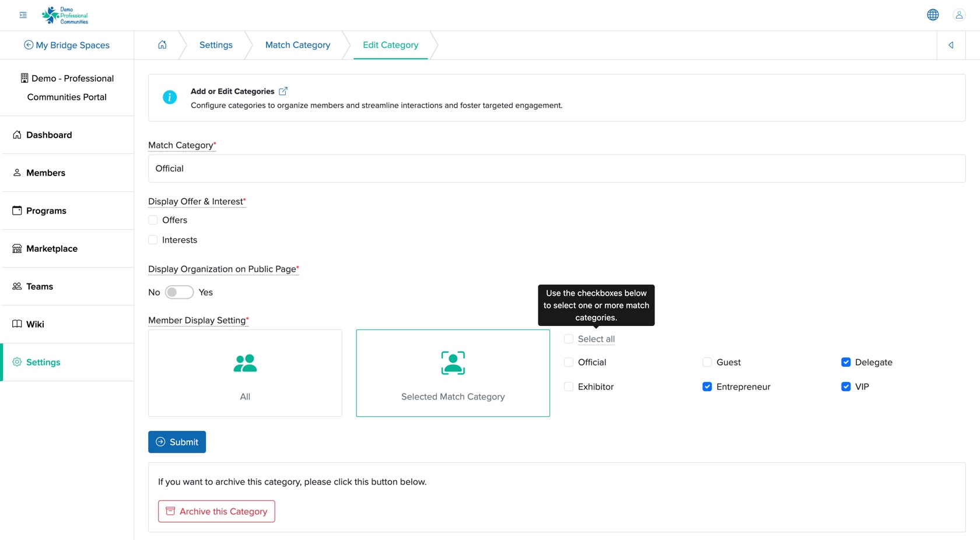The image size is (980, 540).
Task: Check the Exhibitor category checkbox
Action: coord(569,387)
